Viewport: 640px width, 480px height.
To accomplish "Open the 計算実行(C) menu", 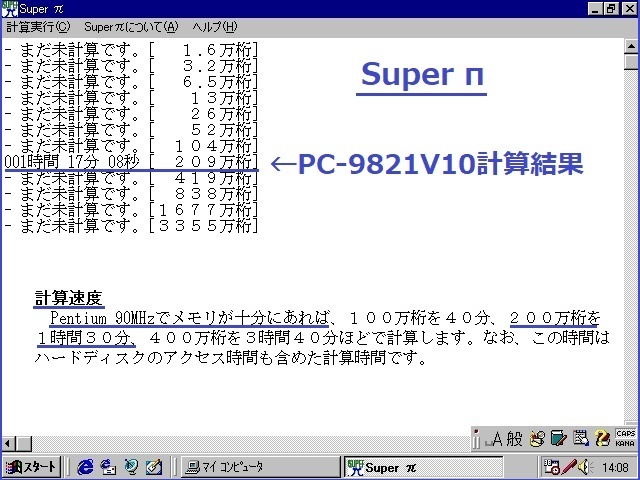I will coord(38,27).
